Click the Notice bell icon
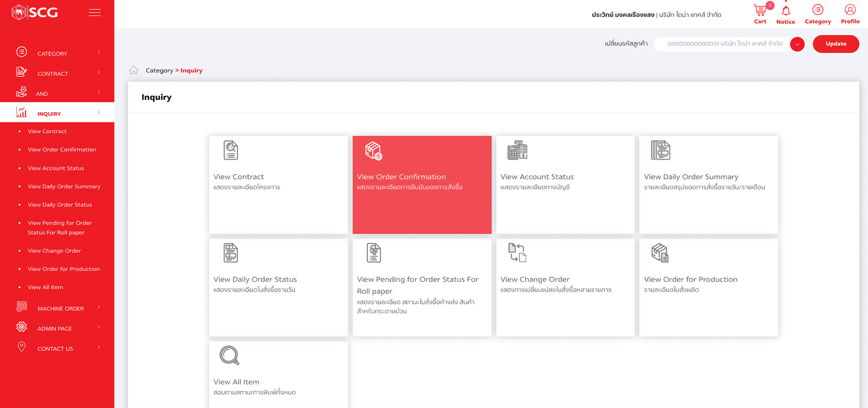Viewport: 868px width, 408px height. pyautogui.click(x=786, y=11)
